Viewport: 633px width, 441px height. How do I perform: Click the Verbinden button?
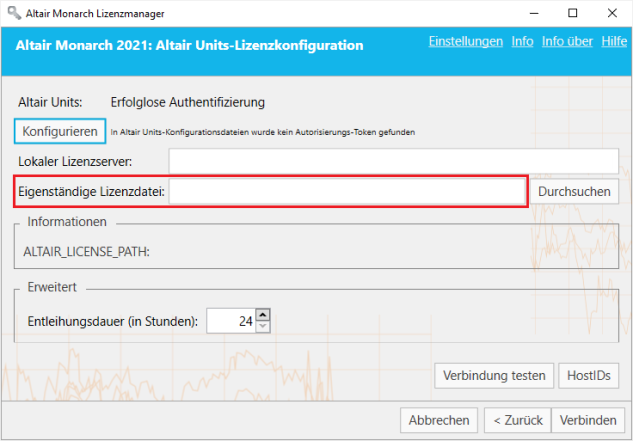[x=588, y=420]
